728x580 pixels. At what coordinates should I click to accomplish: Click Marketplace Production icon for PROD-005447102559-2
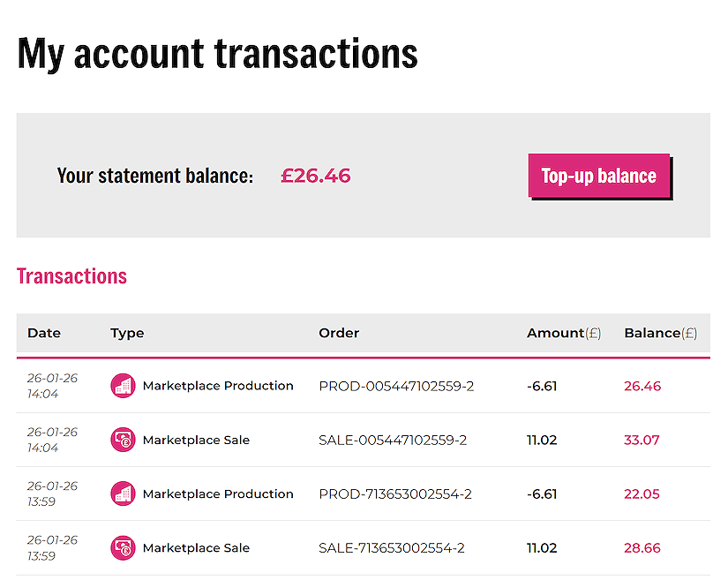click(x=123, y=386)
